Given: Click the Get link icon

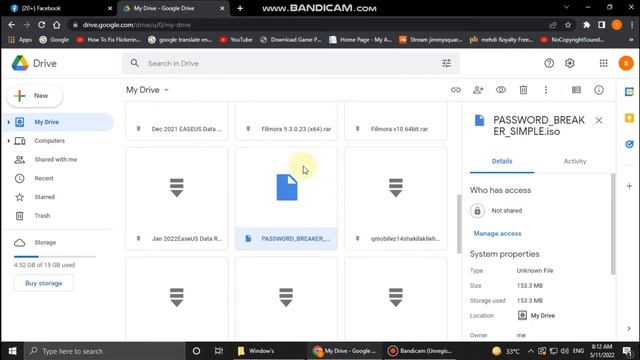Looking at the screenshot, I should [x=456, y=90].
